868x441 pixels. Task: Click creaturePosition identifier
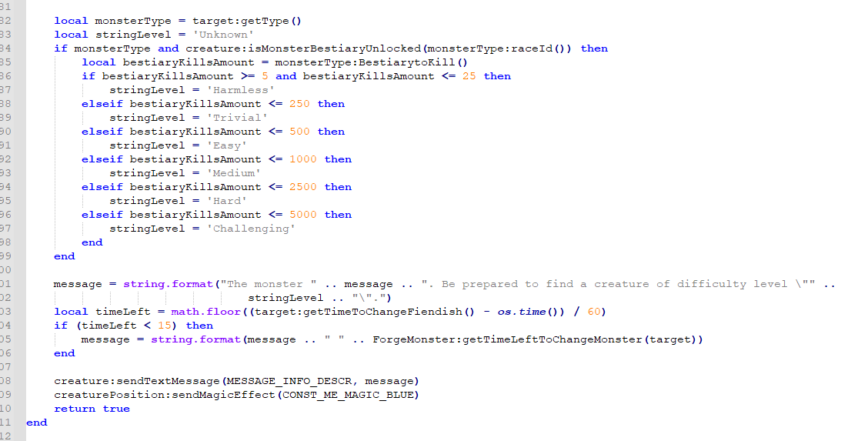[109, 395]
